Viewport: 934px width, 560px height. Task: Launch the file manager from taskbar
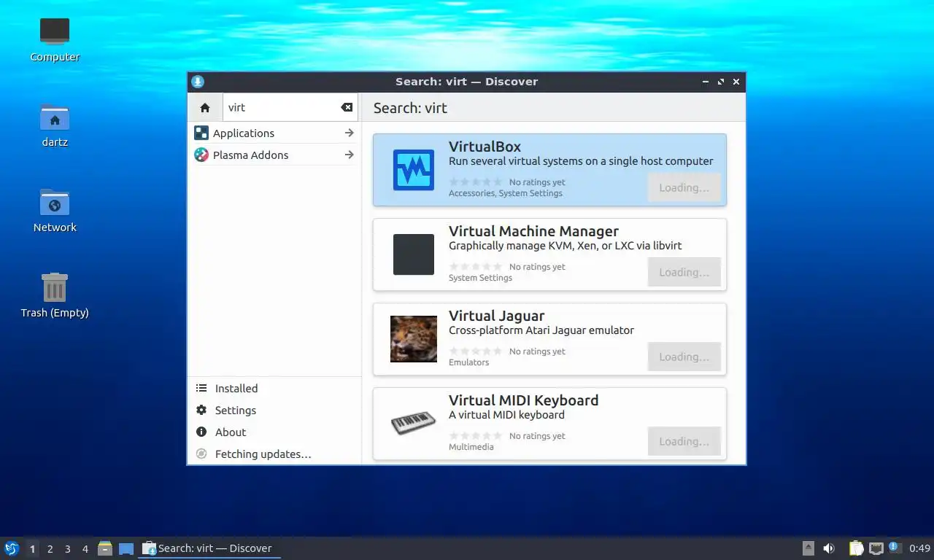[105, 548]
